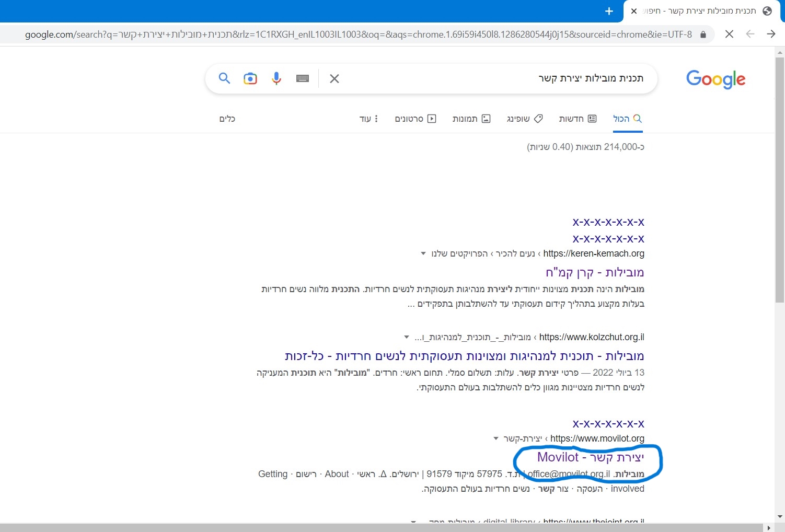This screenshot has height=532, width=785.
Task: Click the horizontal scrollbar right arrow
Action: tap(769, 528)
